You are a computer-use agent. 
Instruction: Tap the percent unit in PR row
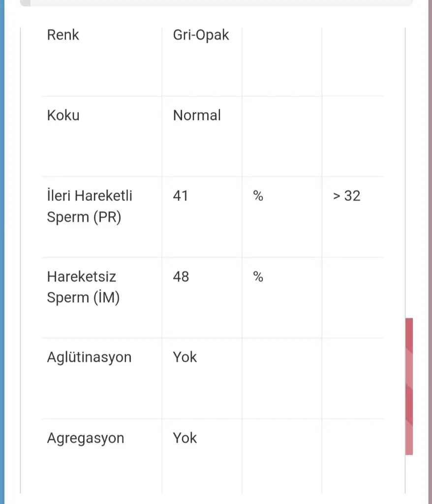(x=258, y=196)
